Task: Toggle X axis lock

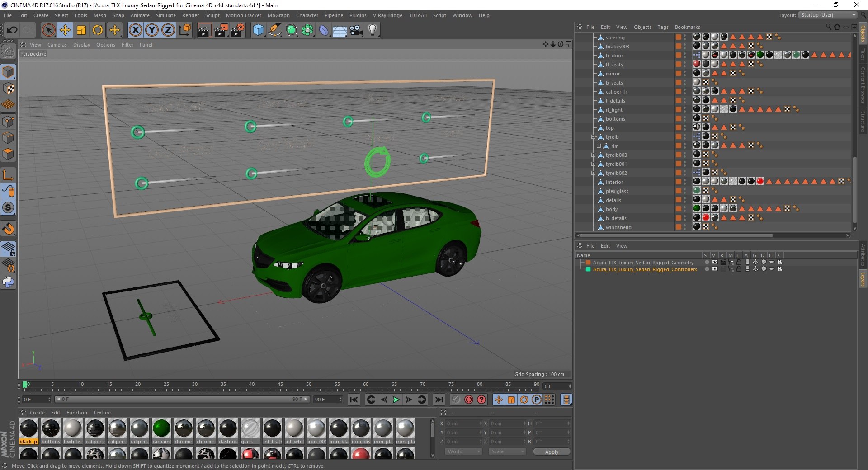Action: coord(135,30)
